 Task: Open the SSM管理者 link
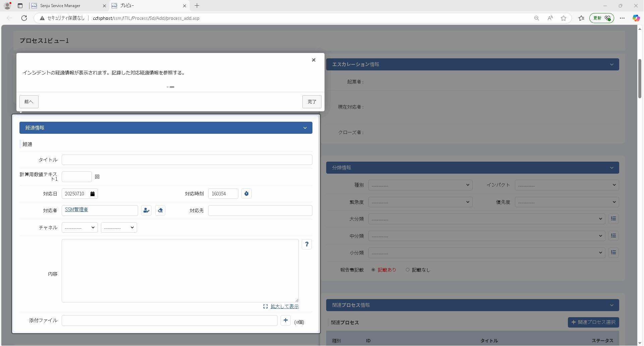(x=76, y=210)
